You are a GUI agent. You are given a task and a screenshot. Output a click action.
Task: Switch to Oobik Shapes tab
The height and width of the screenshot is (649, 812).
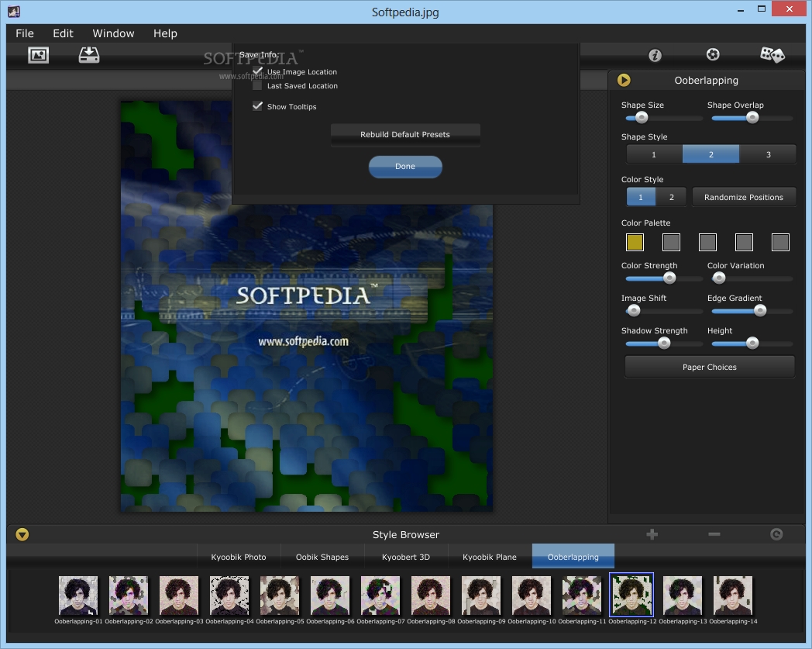(x=322, y=557)
